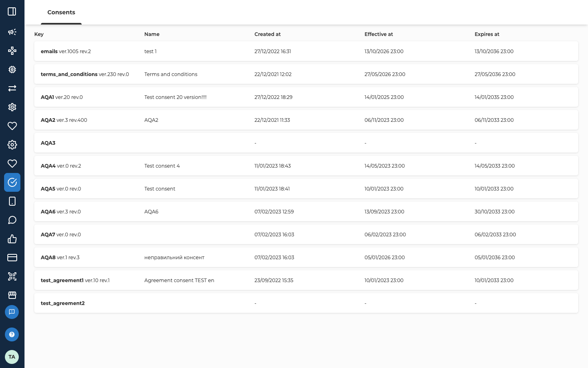This screenshot has height=368, width=588.
Task: Click the name 'test 1'
Action: pos(150,52)
